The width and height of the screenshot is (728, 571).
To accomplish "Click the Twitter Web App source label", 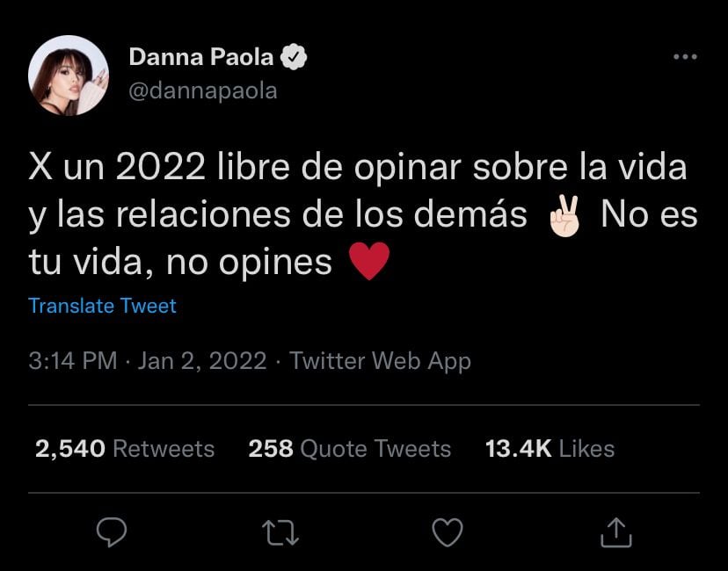I will (x=380, y=361).
